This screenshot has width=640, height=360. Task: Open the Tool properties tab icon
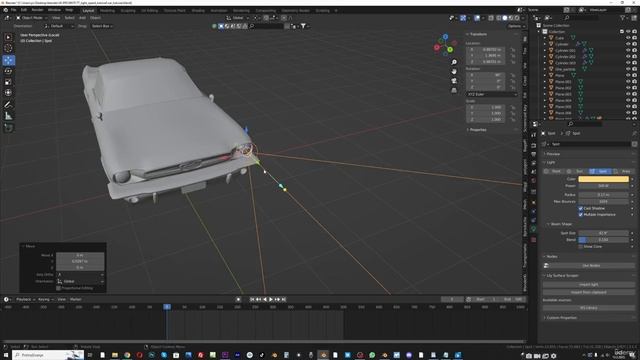[533, 135]
